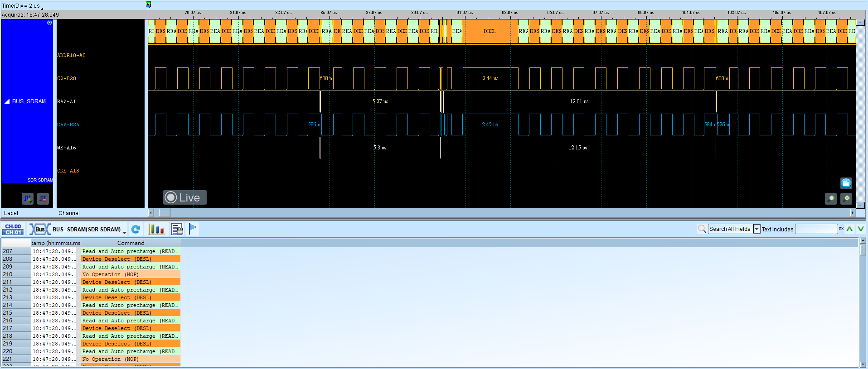Screen dimensions: 868x369
Task: Click the waveform scroll left arrow
Action: click(x=151, y=213)
